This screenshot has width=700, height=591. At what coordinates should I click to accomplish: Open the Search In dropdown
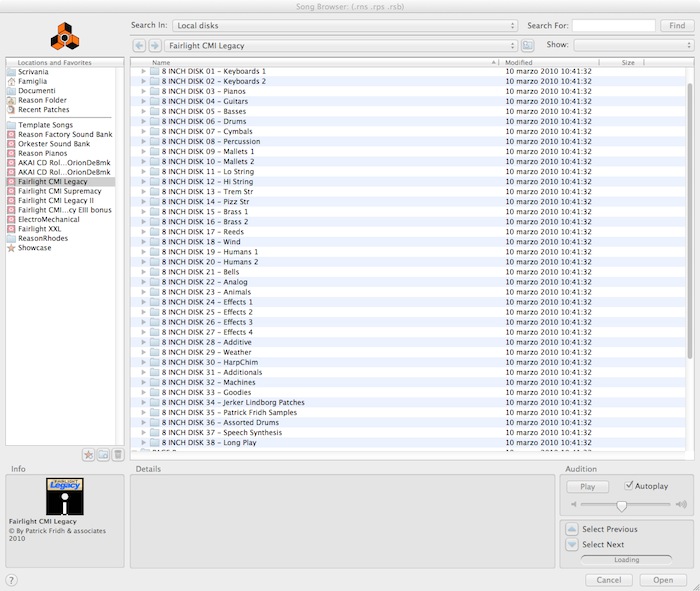[x=344, y=25]
